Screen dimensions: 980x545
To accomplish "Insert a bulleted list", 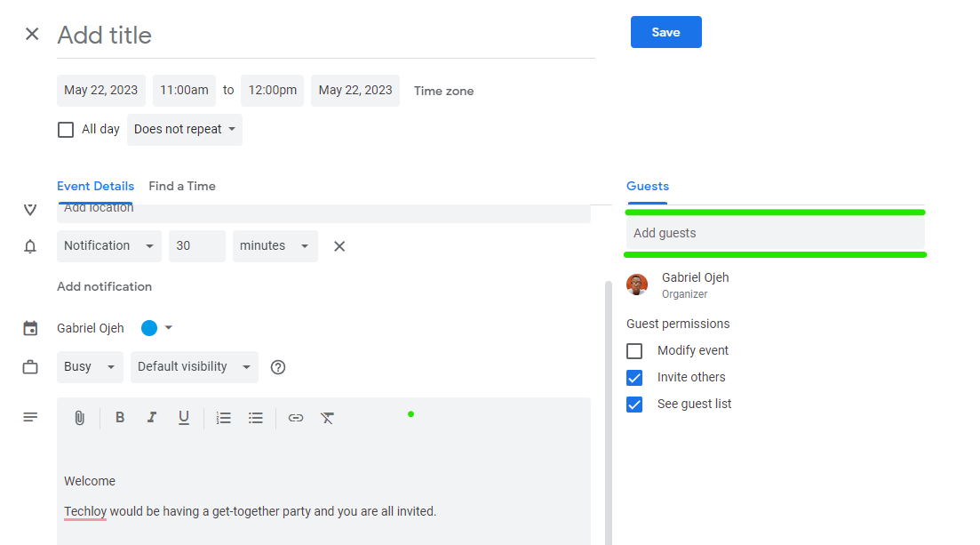I will tap(255, 418).
